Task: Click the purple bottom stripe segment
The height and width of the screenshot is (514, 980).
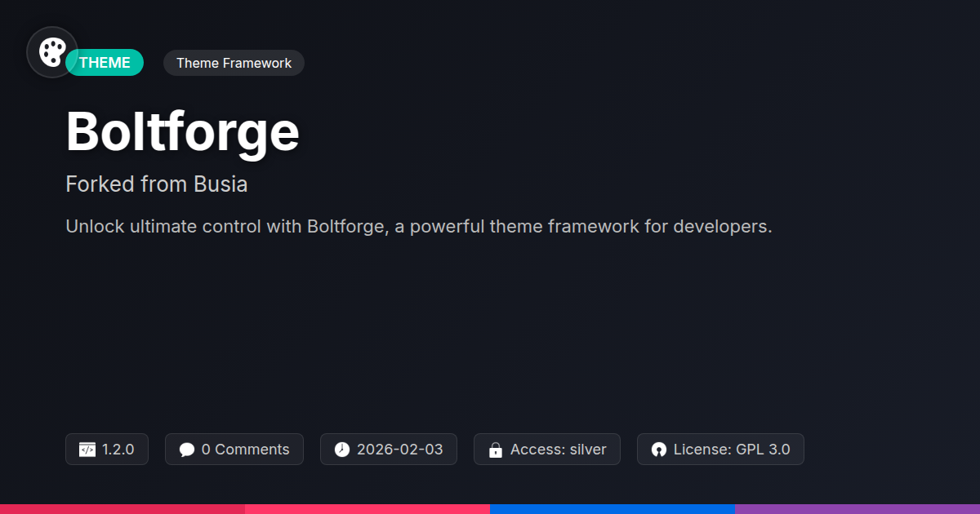Action: click(857, 509)
